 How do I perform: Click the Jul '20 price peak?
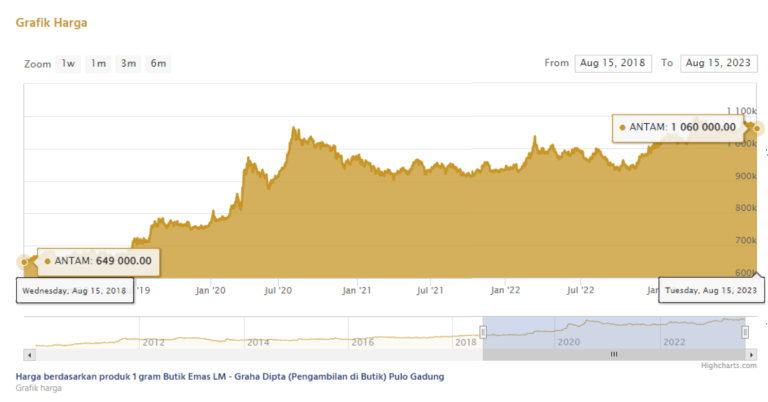point(293,130)
